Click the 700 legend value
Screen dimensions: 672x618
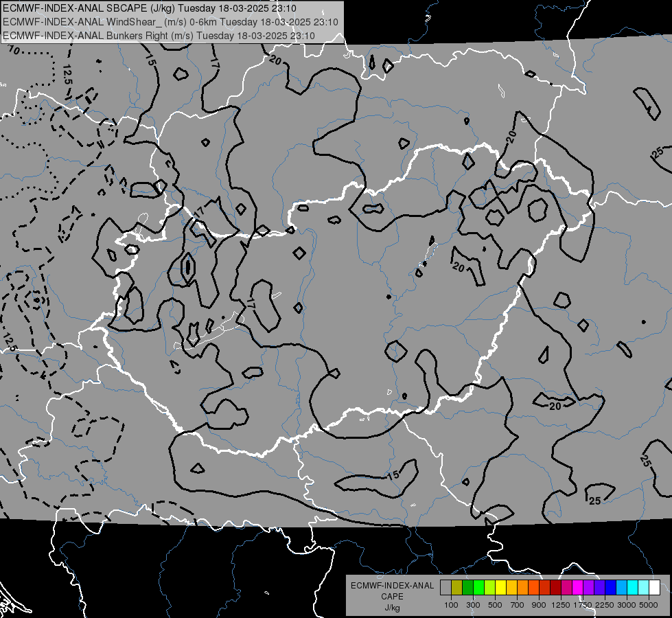click(518, 605)
